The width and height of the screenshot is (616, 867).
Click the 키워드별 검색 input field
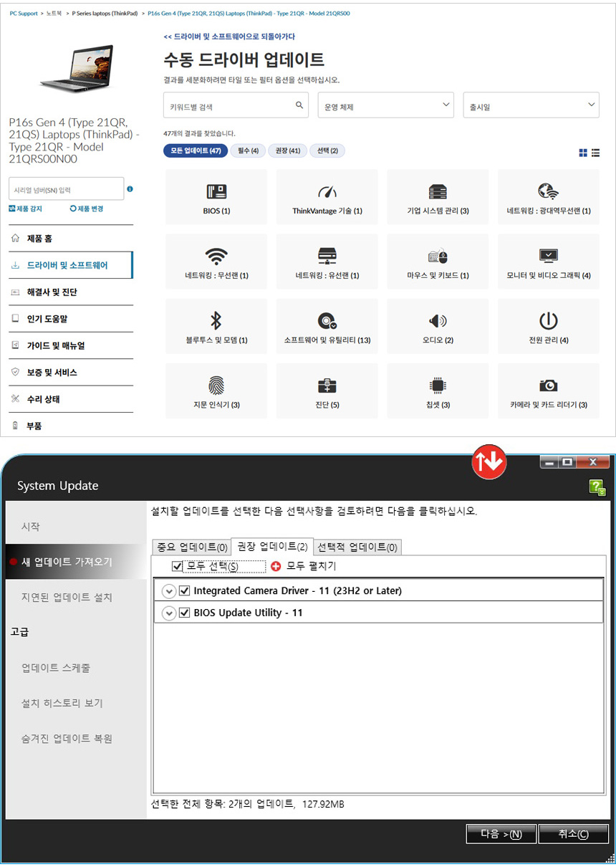(228, 106)
